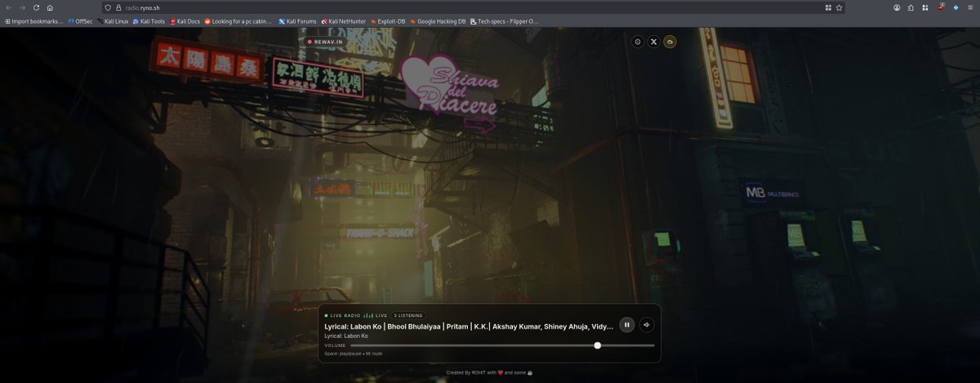Screen dimensions: 980x383
Task: Click the padlock site security icon
Action: click(118, 7)
